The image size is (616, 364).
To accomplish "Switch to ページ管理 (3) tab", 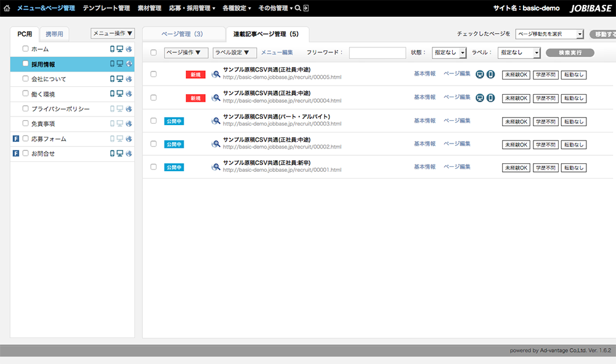I will 182,34.
